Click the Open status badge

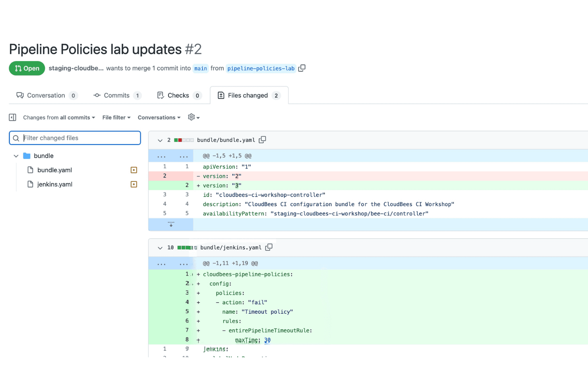(x=27, y=68)
